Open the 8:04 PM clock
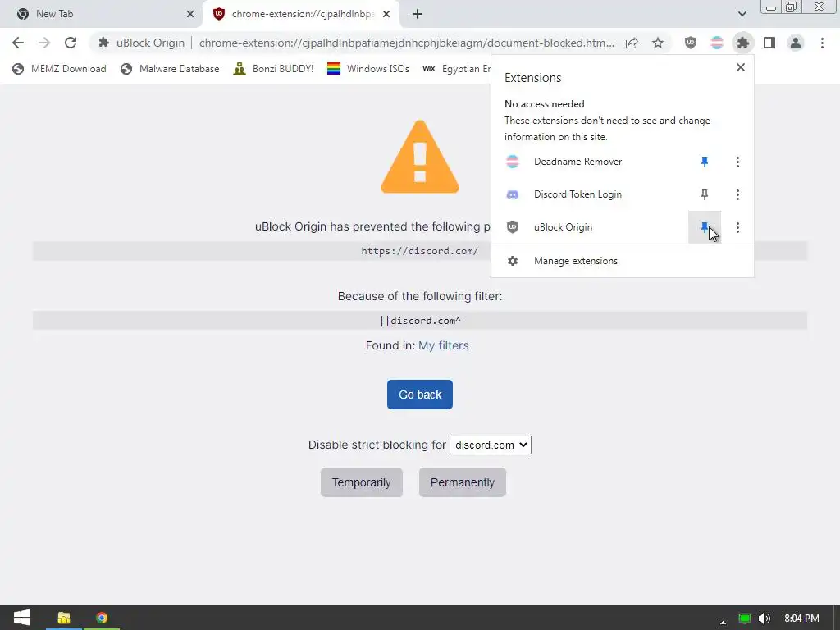Screen dimensions: 840x630 [801, 619]
